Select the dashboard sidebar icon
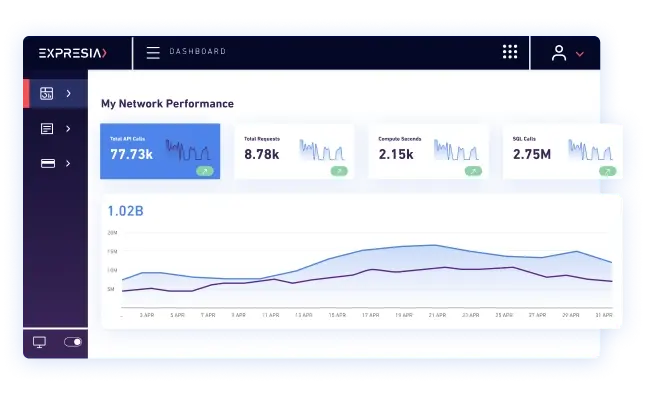646x394 pixels. pyautogui.click(x=47, y=94)
